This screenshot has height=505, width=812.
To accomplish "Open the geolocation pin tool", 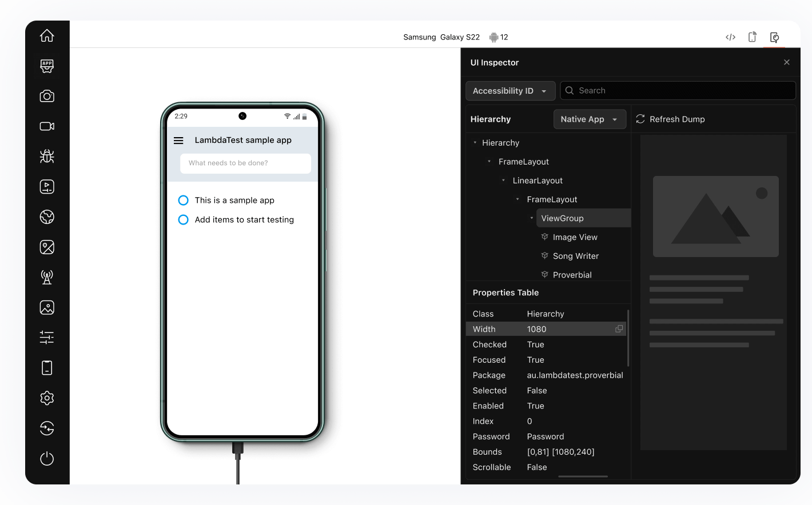I will pos(47,247).
